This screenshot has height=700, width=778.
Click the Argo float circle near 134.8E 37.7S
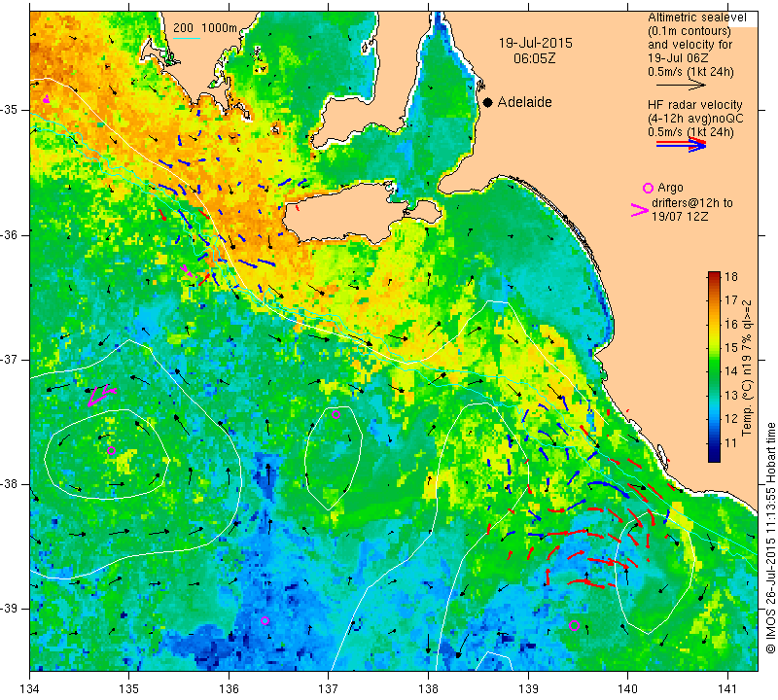pos(111,450)
